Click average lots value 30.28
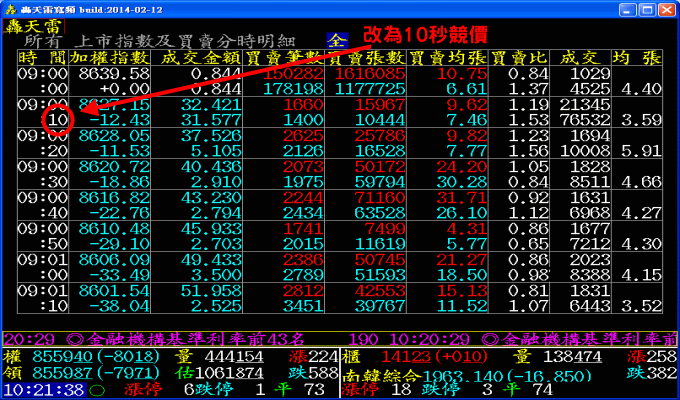 coord(462,182)
